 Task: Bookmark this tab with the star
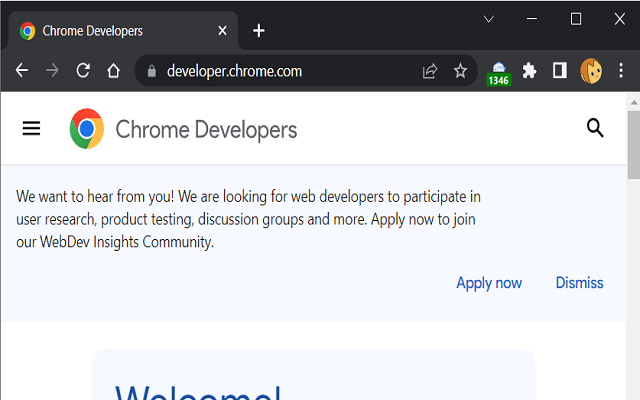[x=460, y=71]
